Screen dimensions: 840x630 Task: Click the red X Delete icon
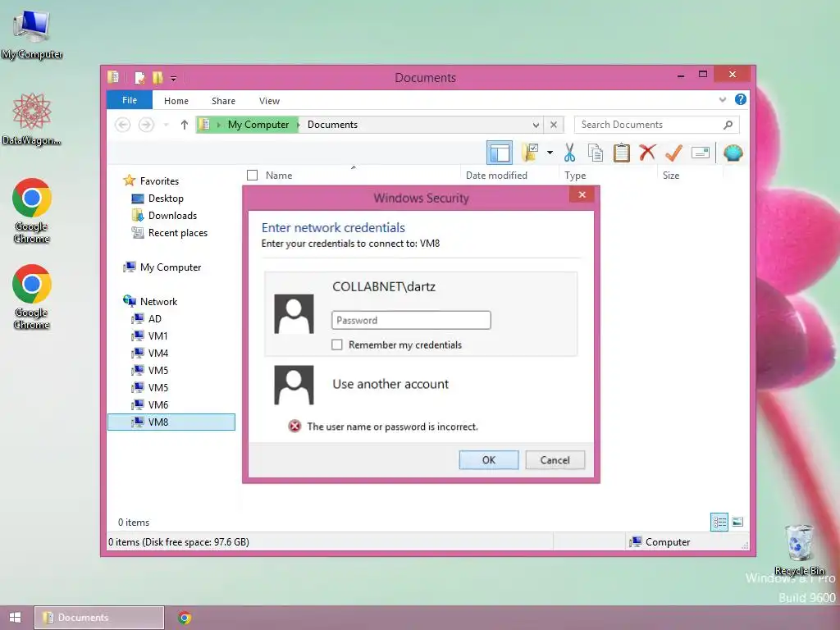(x=647, y=153)
